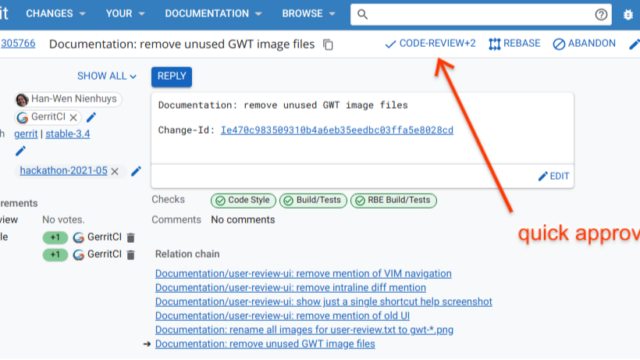Delete first GerritCI +1 vote
The width and height of the screenshot is (640, 360).
[131, 238]
